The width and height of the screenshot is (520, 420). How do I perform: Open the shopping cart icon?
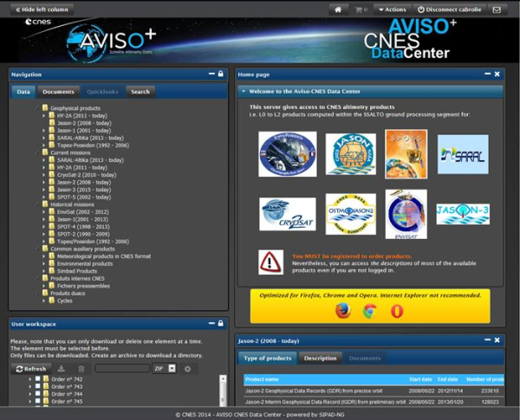(x=361, y=10)
